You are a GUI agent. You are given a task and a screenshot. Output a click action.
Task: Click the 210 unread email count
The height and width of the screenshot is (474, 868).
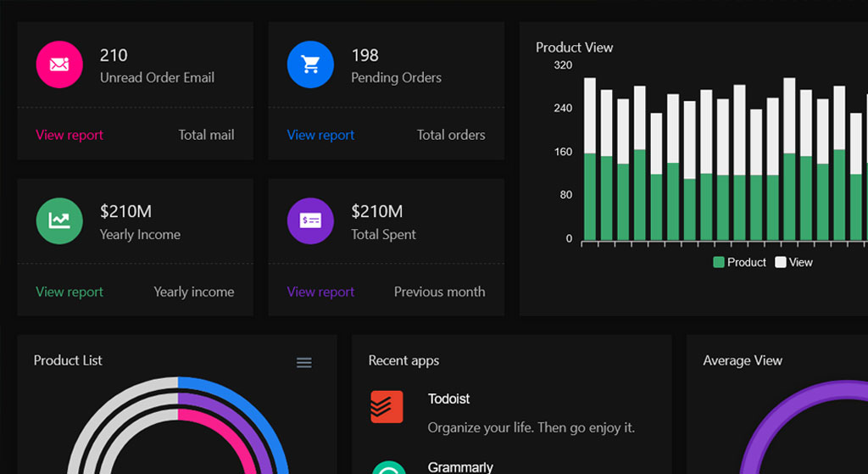pos(114,55)
